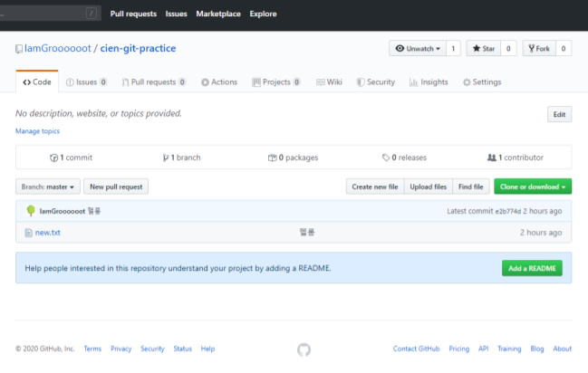Open the stargazers count next to Star
Image resolution: width=588 pixels, height=373 pixels.
point(508,48)
